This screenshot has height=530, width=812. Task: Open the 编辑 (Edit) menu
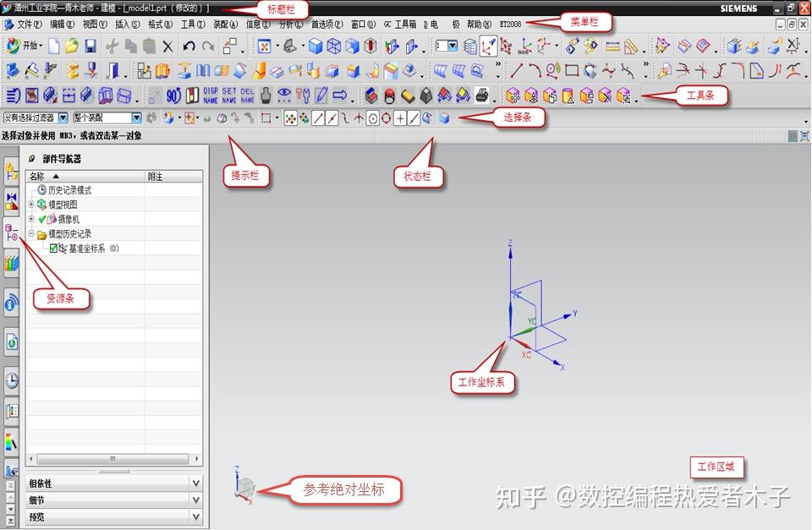coord(62,25)
